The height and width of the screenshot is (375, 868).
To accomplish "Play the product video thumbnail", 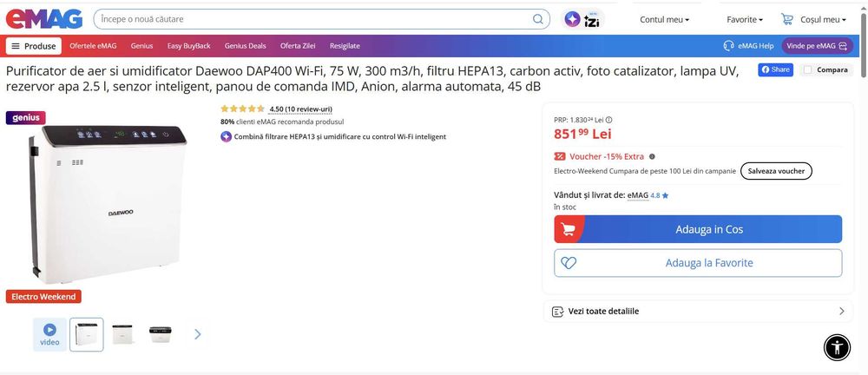I will (49, 334).
